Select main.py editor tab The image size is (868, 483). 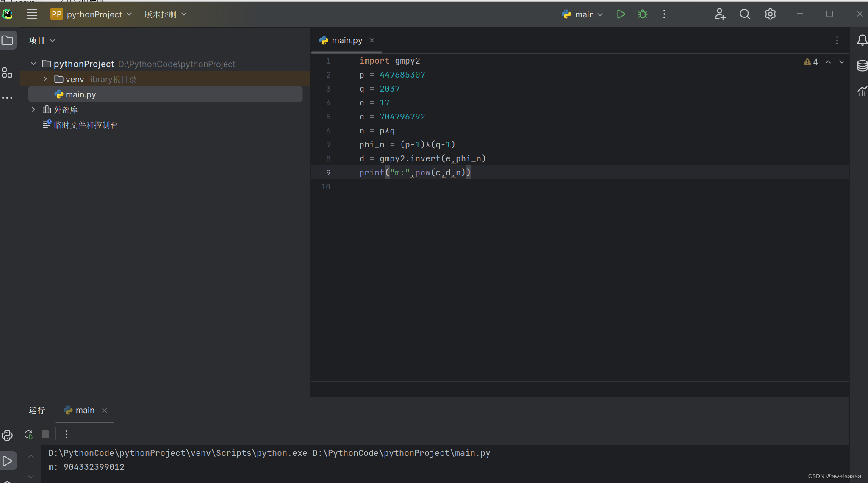pyautogui.click(x=347, y=40)
